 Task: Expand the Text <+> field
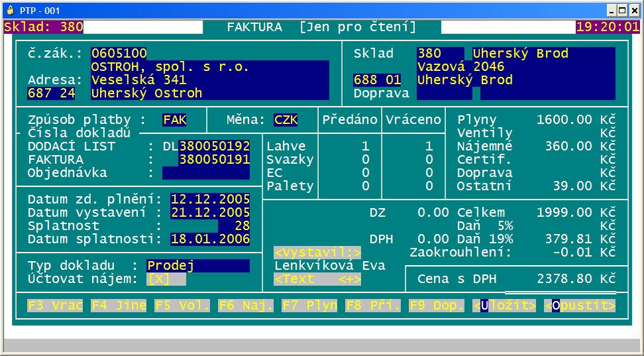[x=317, y=279]
